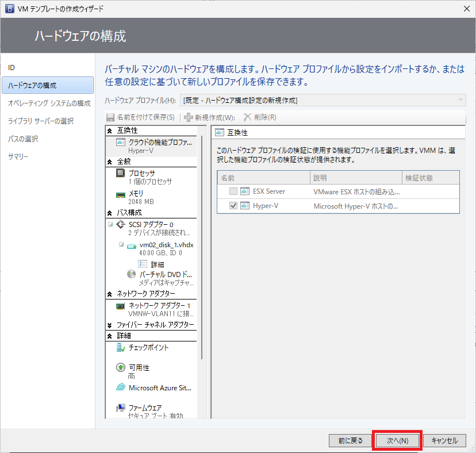Select the processor chip icon
Screen dimensions: 476x453
tap(121, 173)
